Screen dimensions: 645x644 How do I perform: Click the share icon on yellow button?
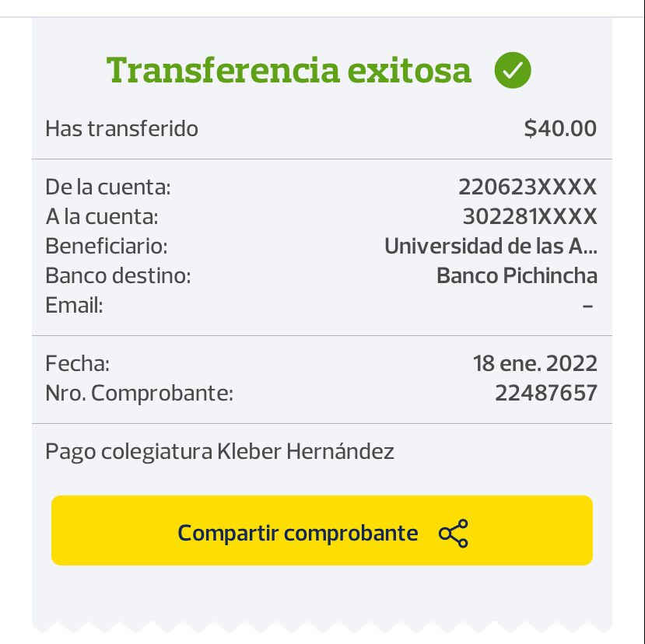tap(454, 534)
